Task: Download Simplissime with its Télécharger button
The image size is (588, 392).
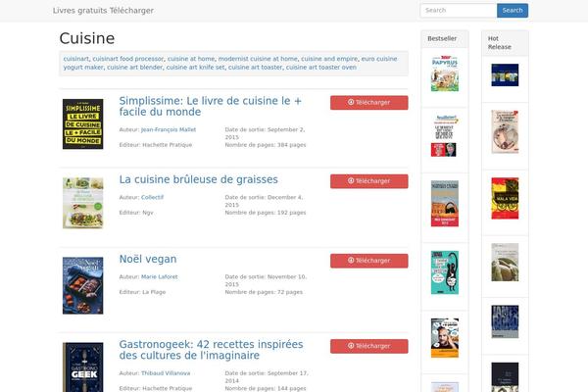Action: pos(369,103)
